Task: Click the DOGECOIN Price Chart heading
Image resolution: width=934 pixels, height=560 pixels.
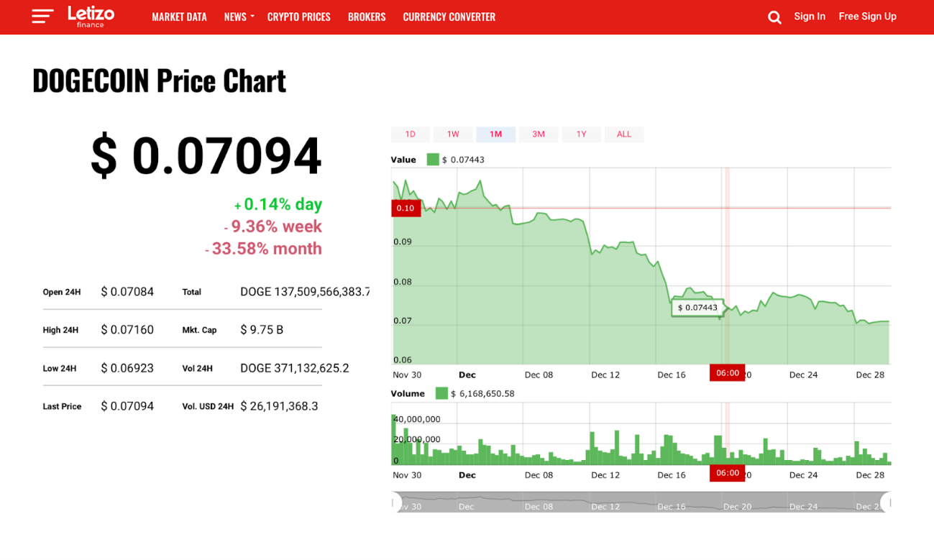Action: click(159, 81)
